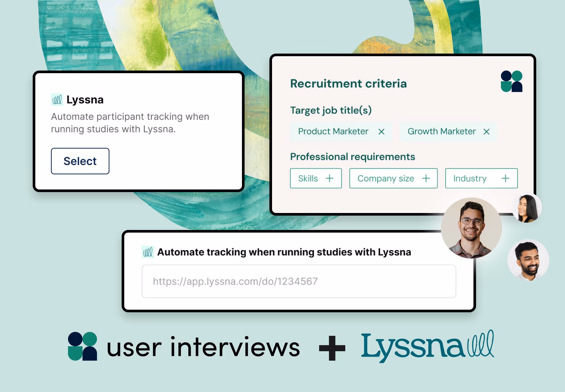Image resolution: width=565 pixels, height=392 pixels.
Task: Click the 'Target job title(s)' label
Action: [331, 110]
